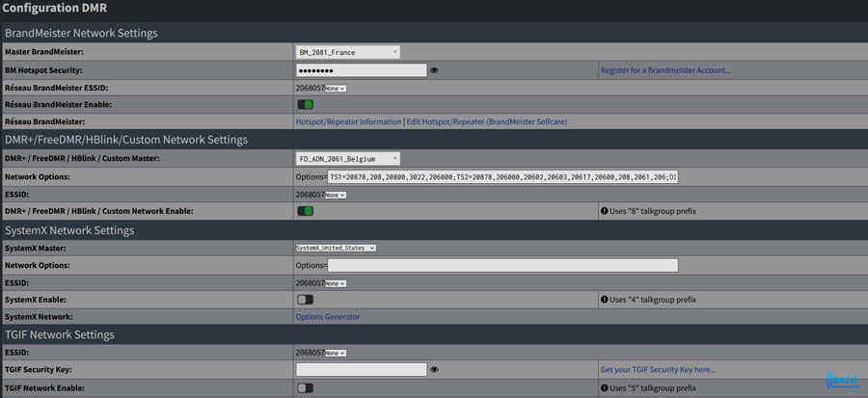Click the Réseau BrandMeister ESSID: label
Viewport: 868px width, 398px height.
pos(57,88)
